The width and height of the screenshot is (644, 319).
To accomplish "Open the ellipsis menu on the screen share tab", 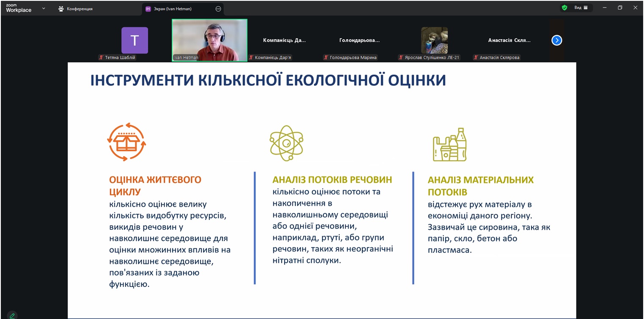I will 218,8.
